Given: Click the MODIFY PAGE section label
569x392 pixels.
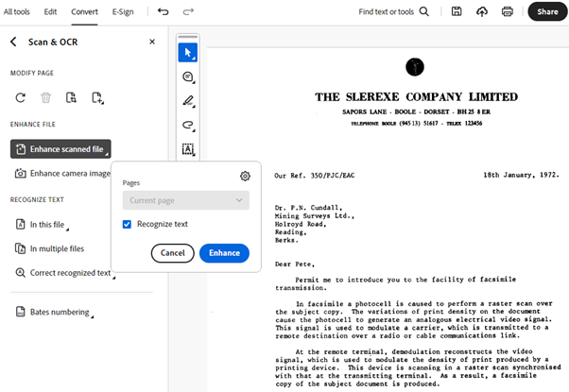Looking at the screenshot, I should click(32, 74).
